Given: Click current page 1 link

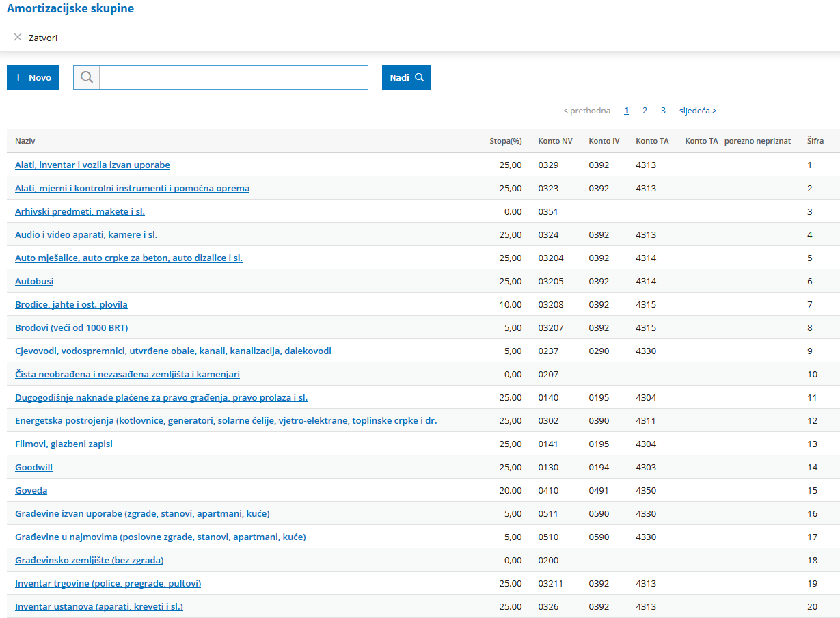Looking at the screenshot, I should (x=627, y=110).
